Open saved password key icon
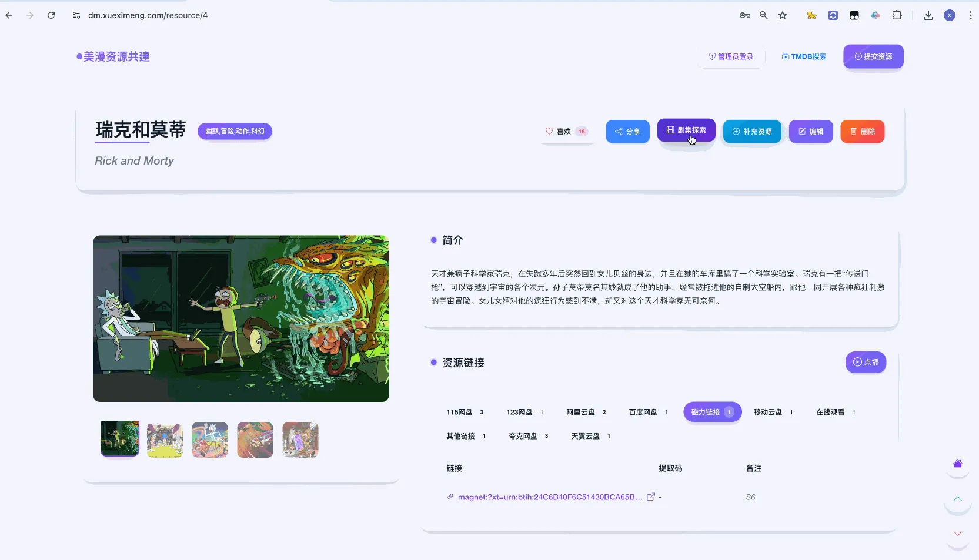Screen dimensions: 979x560 coord(745,15)
